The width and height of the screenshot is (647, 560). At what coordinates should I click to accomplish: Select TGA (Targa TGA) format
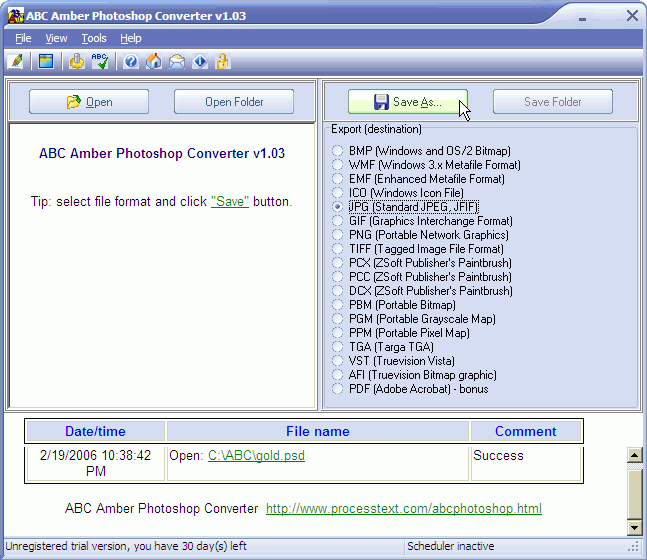click(383, 347)
